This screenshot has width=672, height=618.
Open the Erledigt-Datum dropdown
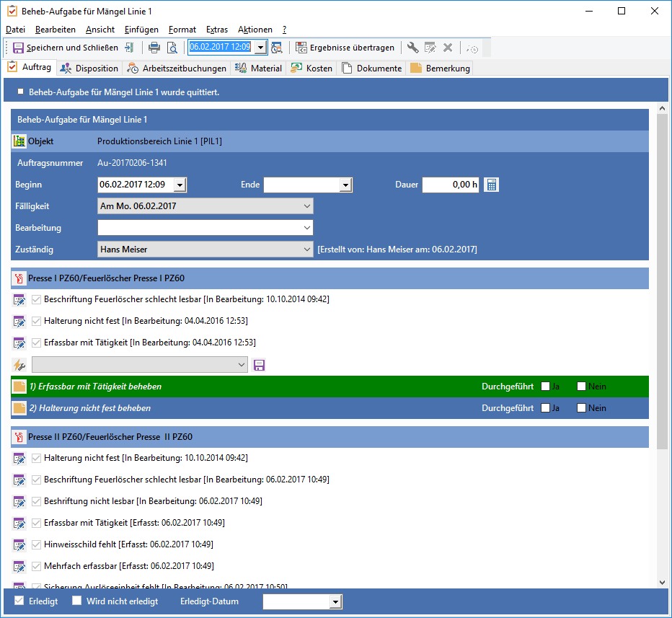click(335, 602)
